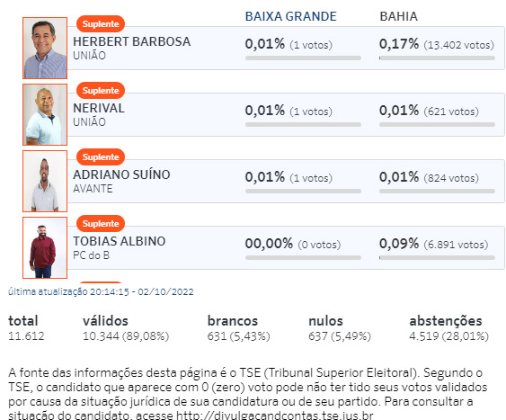Click Herbert Barbosa's Bahia vote progress bar

437,58
